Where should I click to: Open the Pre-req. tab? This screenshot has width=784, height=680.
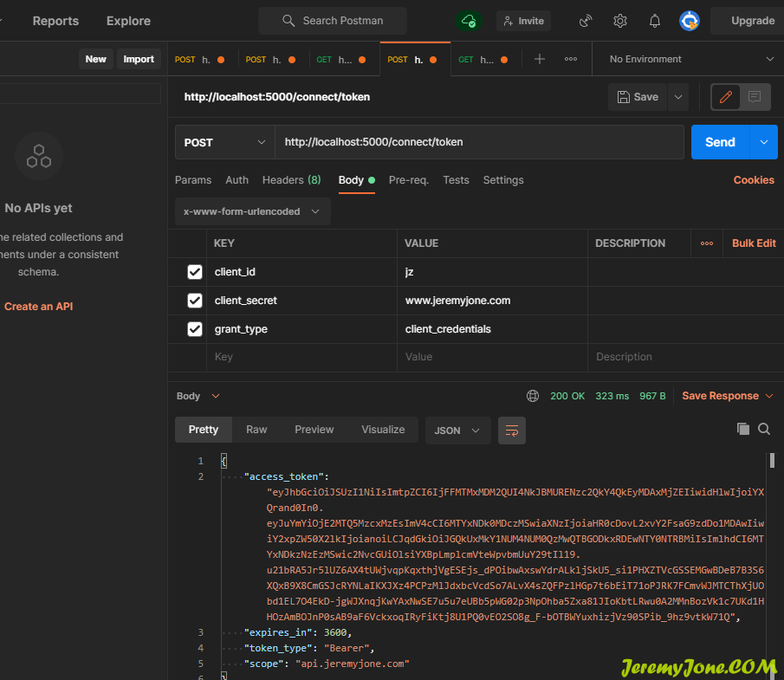click(409, 180)
